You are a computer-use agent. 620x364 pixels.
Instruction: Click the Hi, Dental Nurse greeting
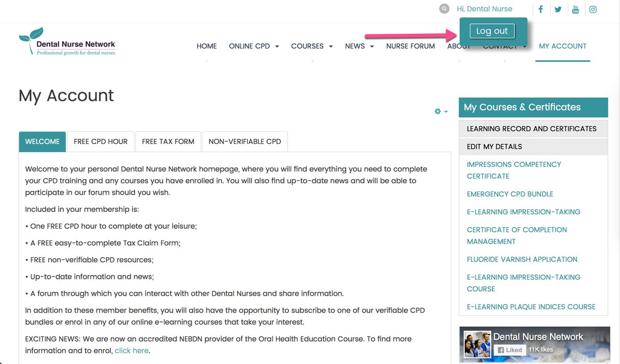[x=484, y=9]
